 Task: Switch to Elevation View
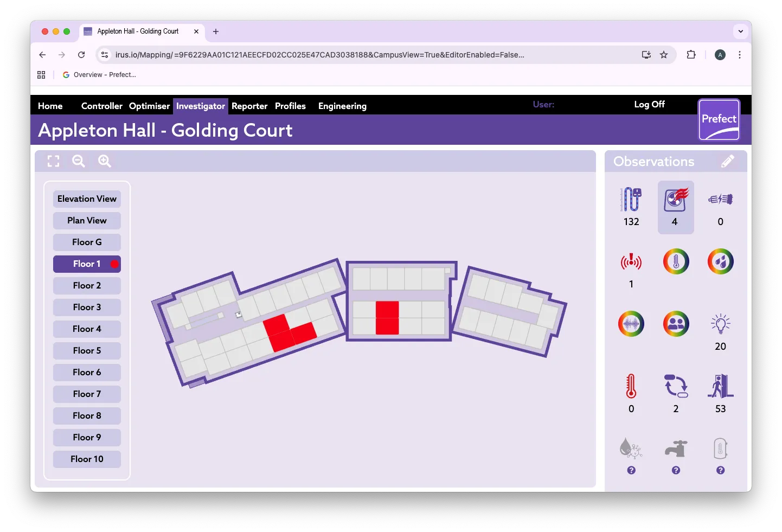tap(87, 199)
